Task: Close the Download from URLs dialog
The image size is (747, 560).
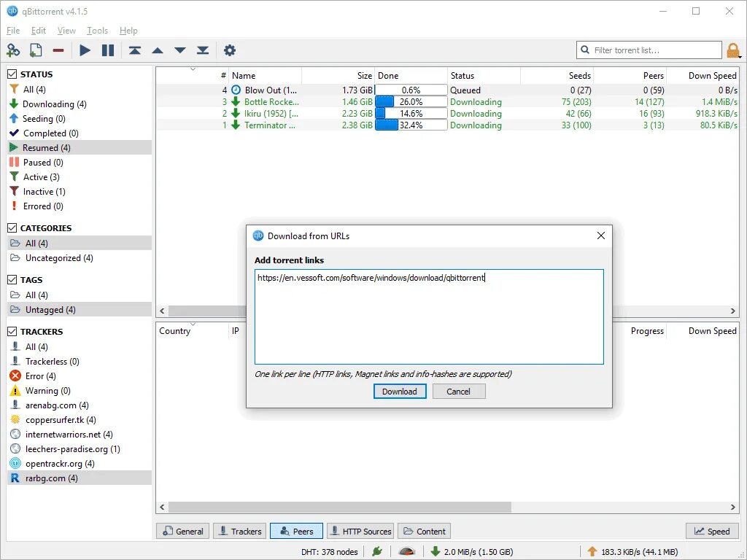Action: coord(601,236)
